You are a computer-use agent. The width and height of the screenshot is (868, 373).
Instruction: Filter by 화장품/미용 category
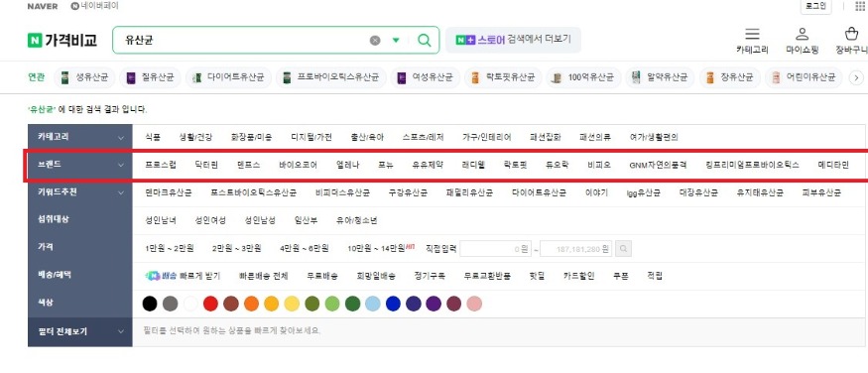tap(251, 137)
